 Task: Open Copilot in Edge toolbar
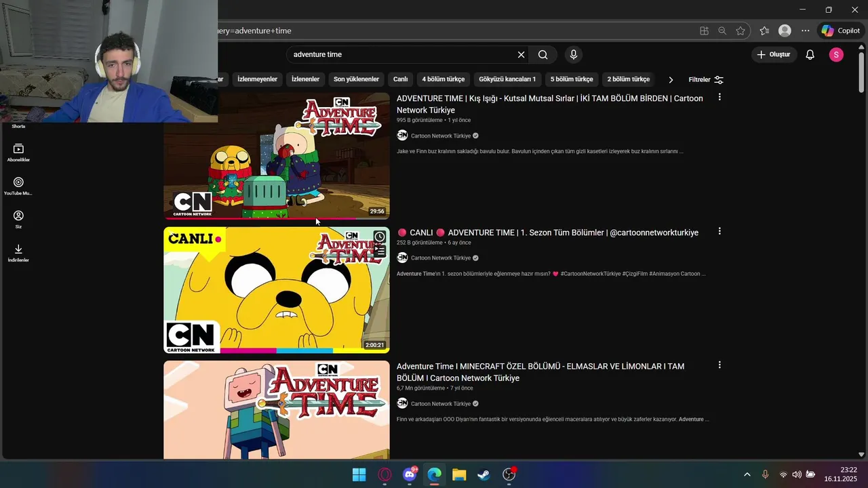(840, 30)
